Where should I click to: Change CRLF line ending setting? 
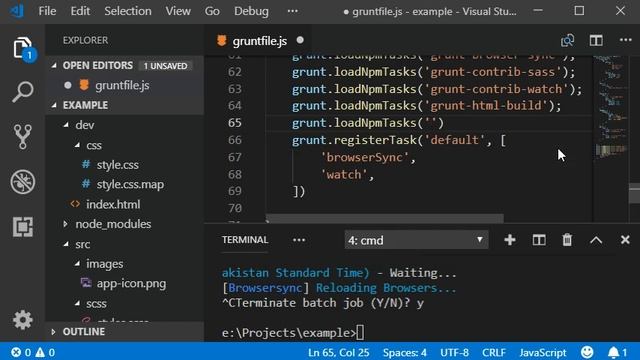coord(494,352)
